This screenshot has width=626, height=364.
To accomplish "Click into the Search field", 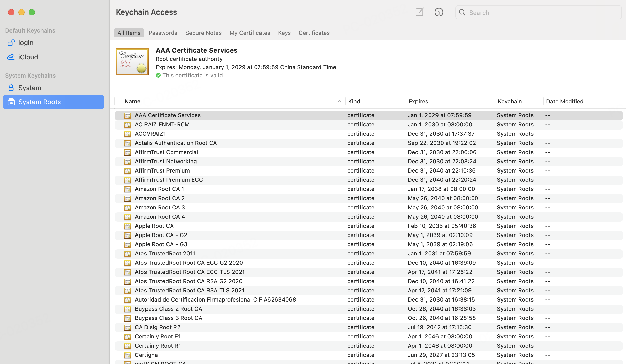I will coord(538,13).
